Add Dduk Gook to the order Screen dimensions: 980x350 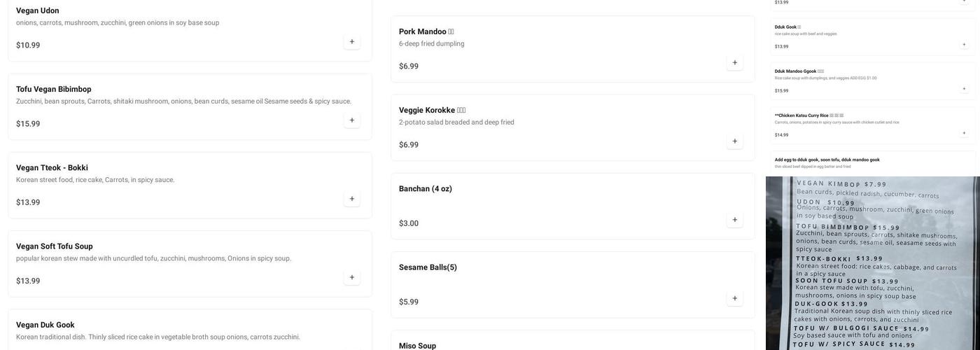964,45
